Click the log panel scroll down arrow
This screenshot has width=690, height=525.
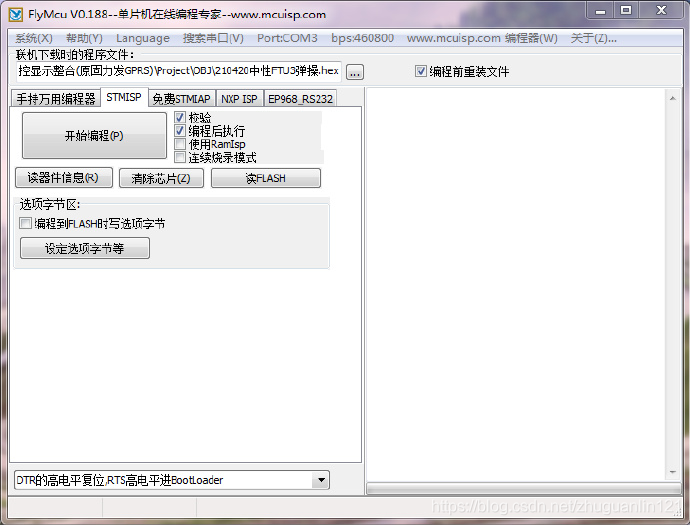672,472
